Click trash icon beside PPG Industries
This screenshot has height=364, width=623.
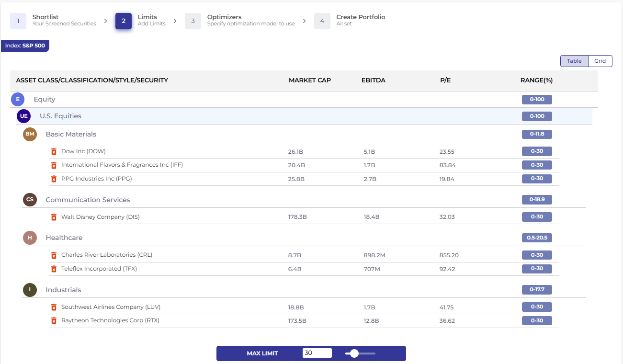point(54,179)
